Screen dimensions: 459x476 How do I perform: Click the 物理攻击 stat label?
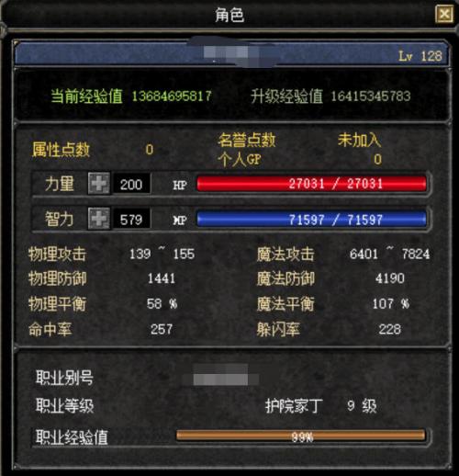[57, 254]
